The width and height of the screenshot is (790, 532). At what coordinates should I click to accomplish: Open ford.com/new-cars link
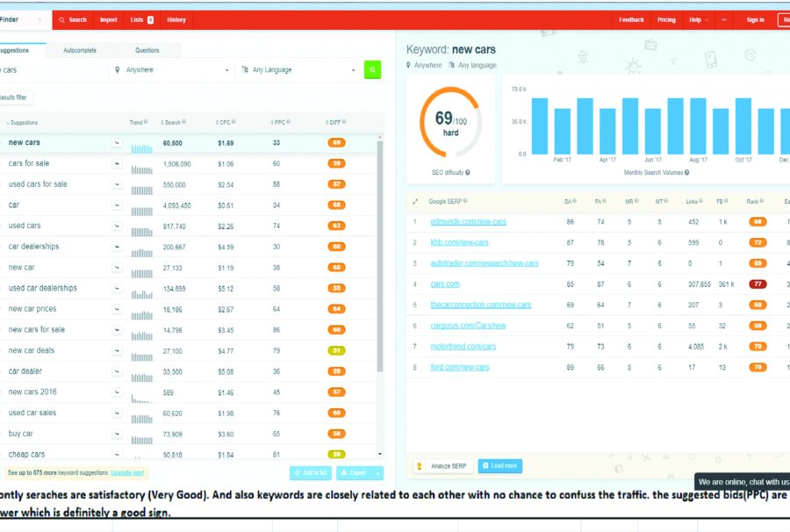click(459, 367)
